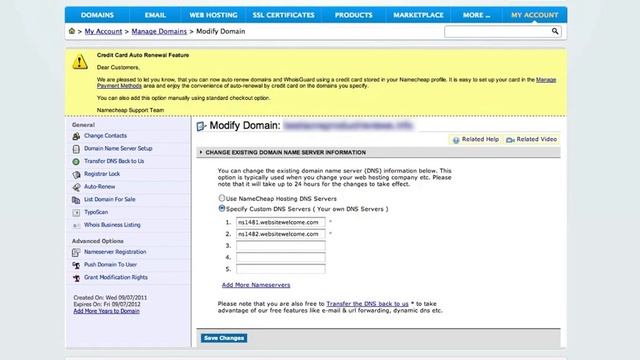
Task: Click the green Transfer DNS Back icon
Action: click(76, 162)
